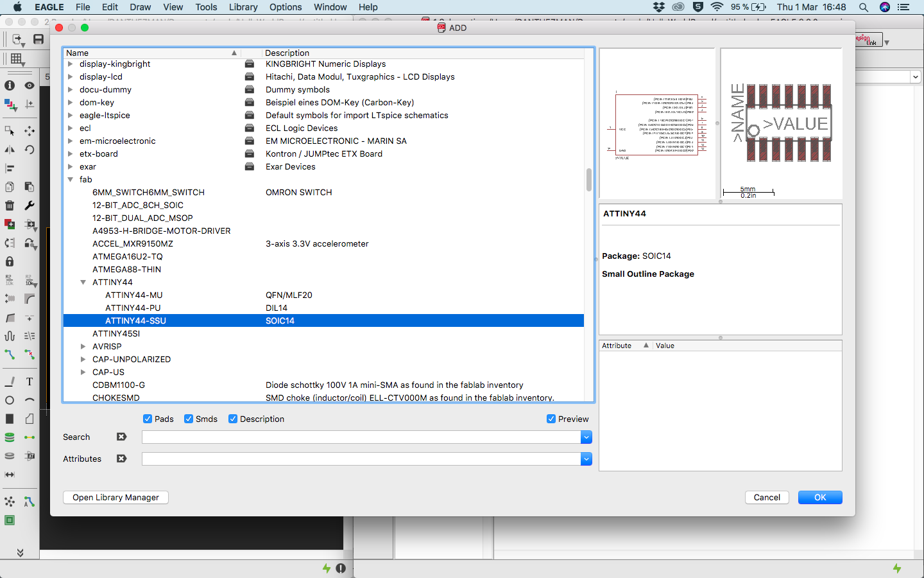Focus the Attributes input field
The width and height of the screenshot is (924, 578).
361,459
